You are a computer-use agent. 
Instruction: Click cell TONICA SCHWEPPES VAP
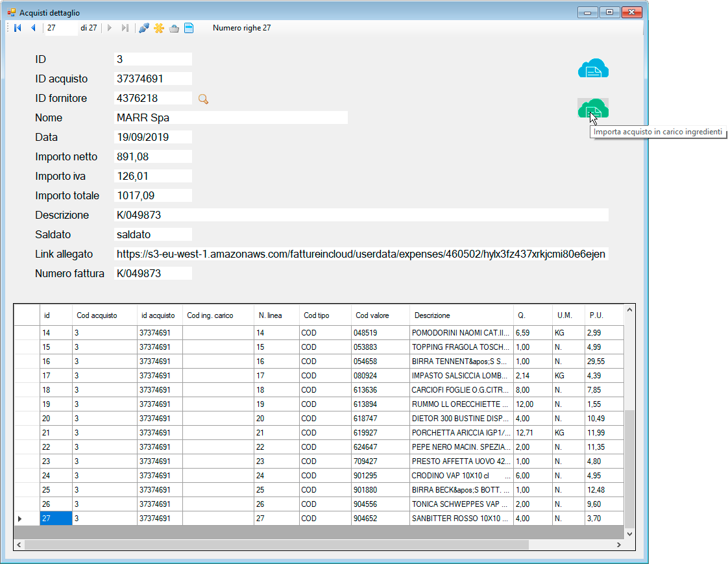[x=461, y=504]
